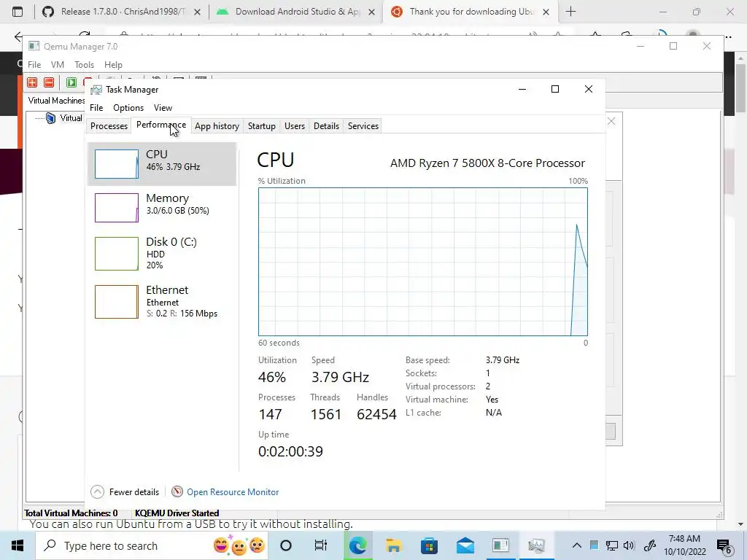Switch to the Details tab

click(x=326, y=126)
